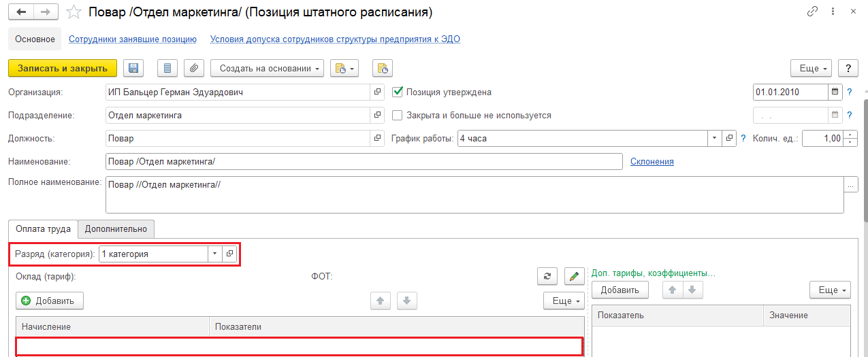Add to favorites with the star icon

(x=75, y=12)
